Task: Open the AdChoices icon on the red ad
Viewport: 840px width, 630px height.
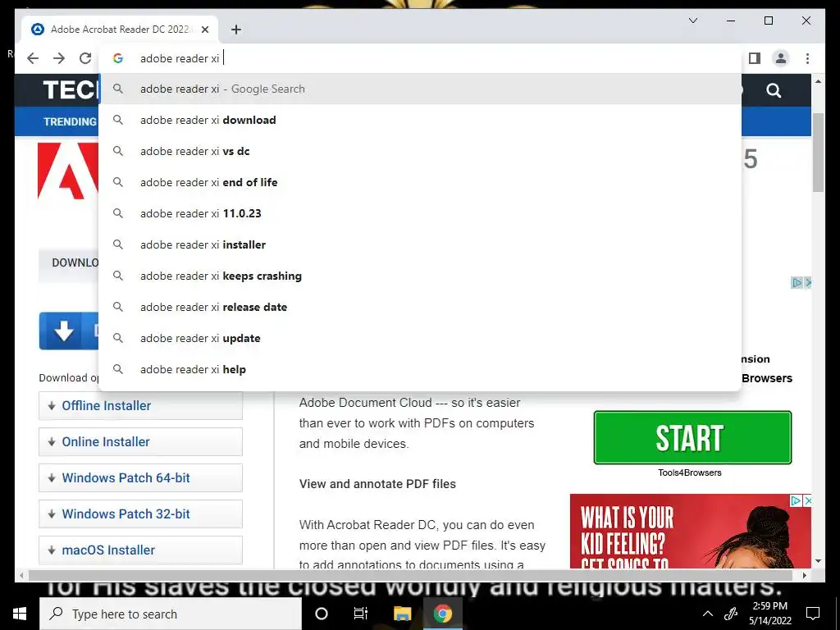Action: pyautogui.click(x=796, y=500)
